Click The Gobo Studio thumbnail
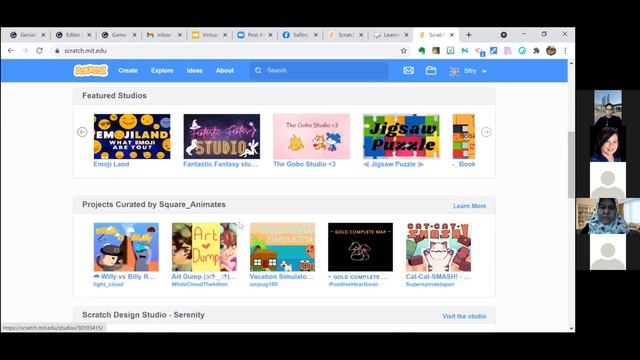The width and height of the screenshot is (640, 360). 311,136
